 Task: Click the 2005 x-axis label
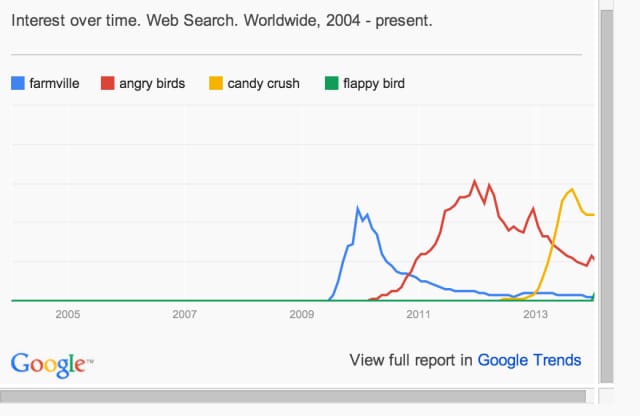(67, 315)
